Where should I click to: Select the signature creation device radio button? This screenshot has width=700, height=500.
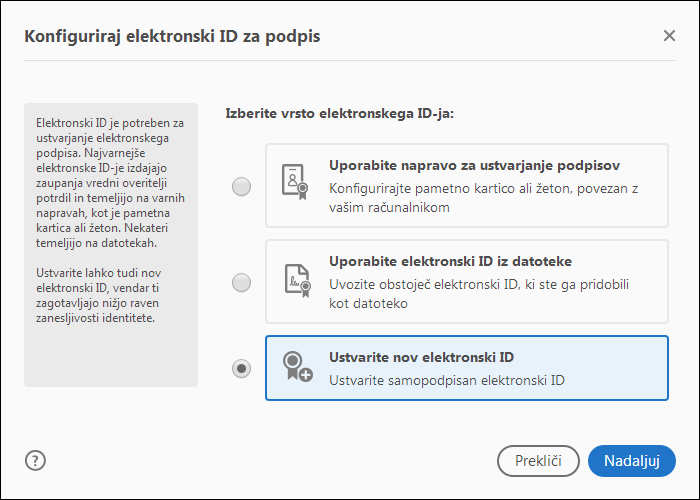[x=241, y=186]
